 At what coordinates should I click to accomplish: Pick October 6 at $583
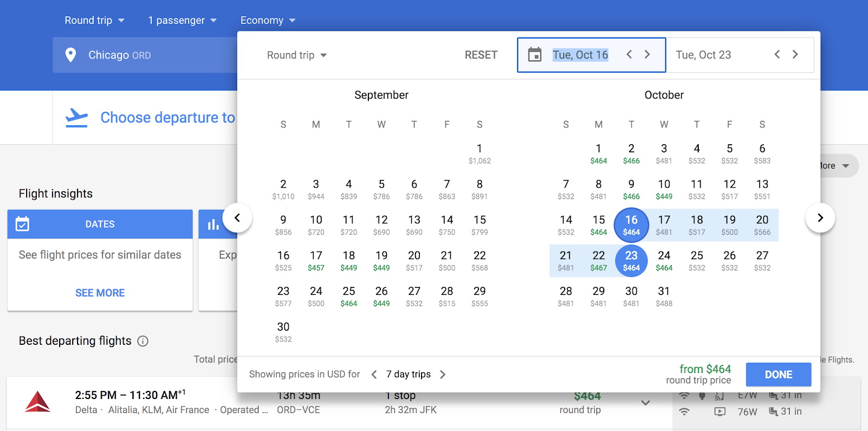tap(762, 153)
